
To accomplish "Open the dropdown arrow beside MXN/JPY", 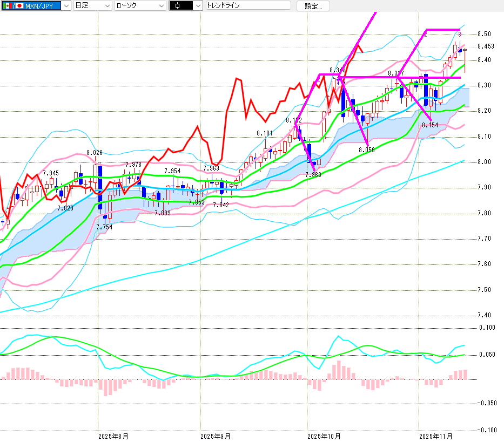I will click(66, 6).
